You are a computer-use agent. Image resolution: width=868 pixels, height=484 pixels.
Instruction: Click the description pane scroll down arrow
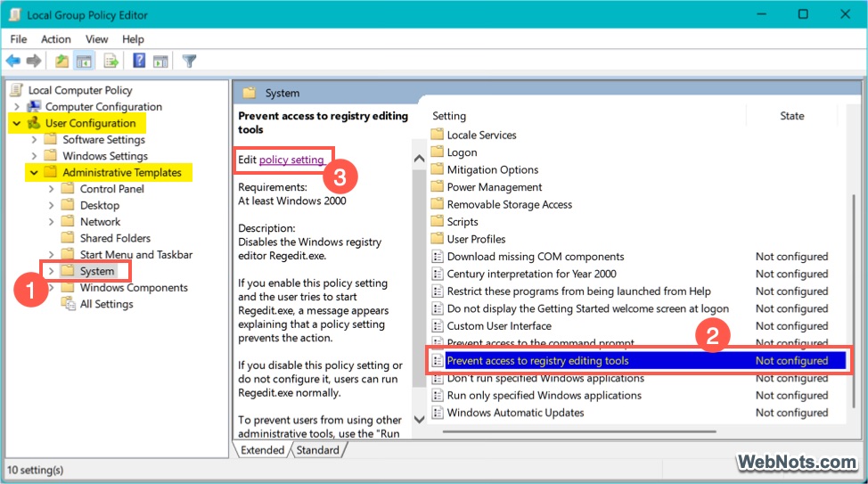click(419, 419)
